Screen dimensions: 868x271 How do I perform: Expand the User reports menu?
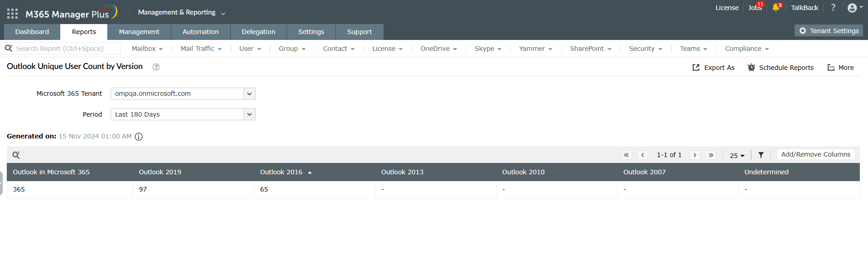tap(250, 49)
